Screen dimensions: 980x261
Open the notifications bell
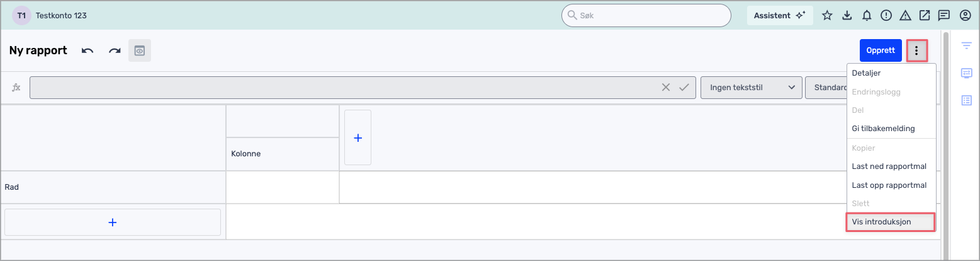point(867,15)
